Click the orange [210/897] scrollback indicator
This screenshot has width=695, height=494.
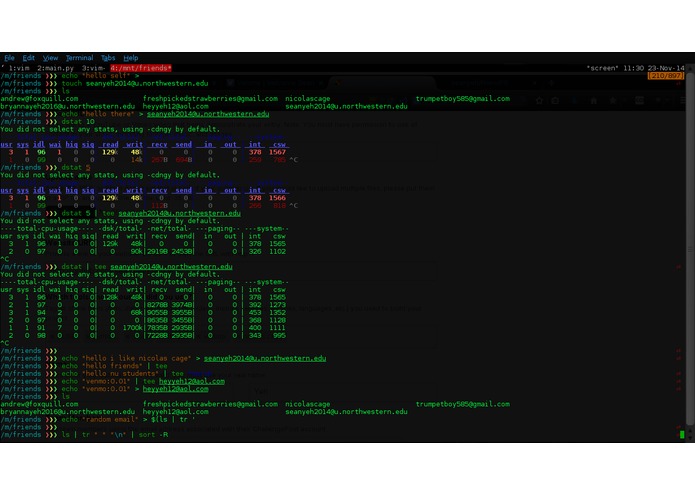(666, 76)
